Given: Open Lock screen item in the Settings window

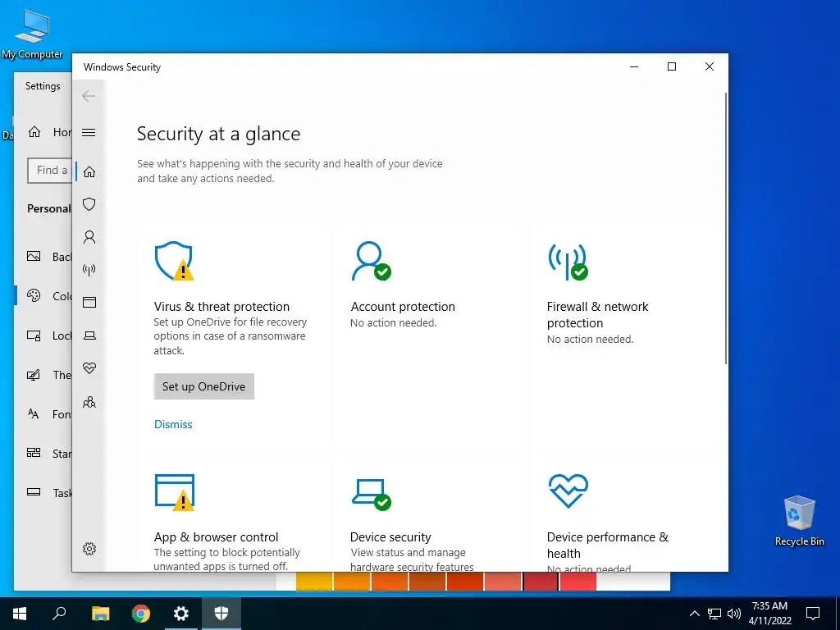Looking at the screenshot, I should click(44, 336).
